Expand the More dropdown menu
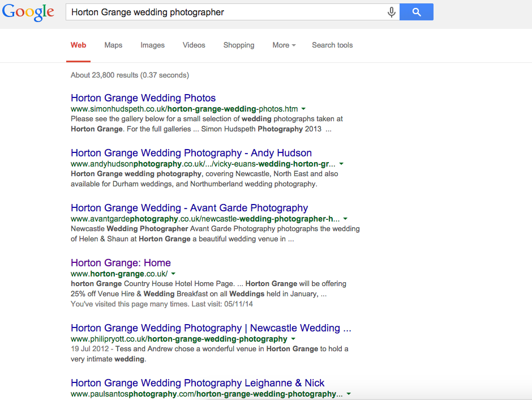 284,45
